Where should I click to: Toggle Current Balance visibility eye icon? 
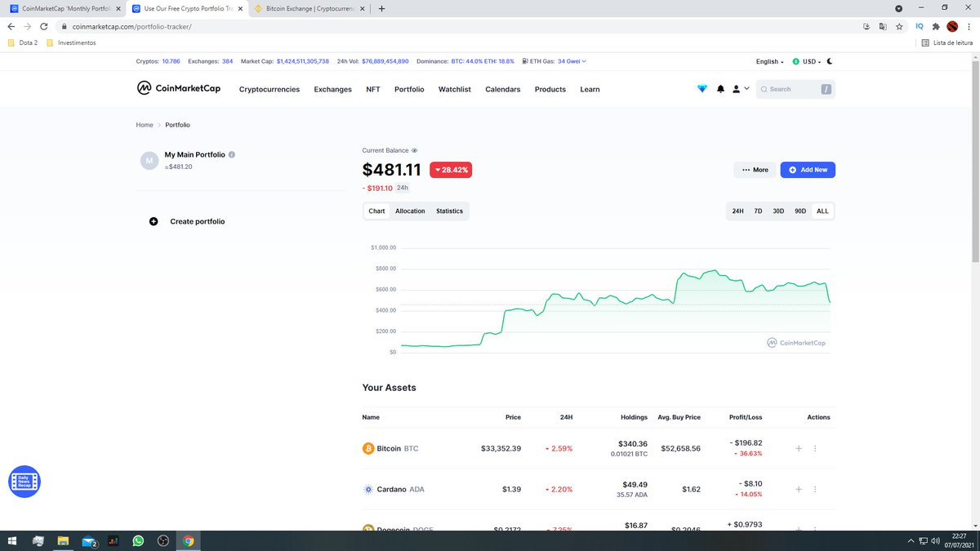415,151
